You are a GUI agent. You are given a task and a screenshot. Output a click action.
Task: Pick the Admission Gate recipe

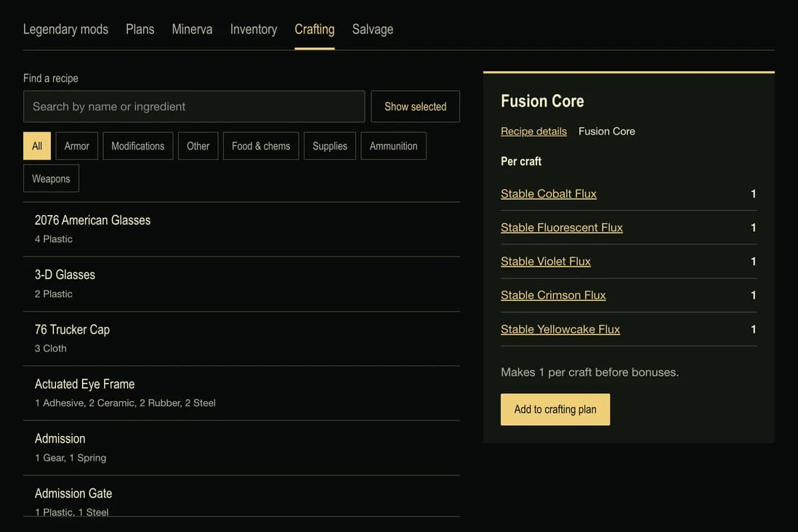click(x=241, y=497)
